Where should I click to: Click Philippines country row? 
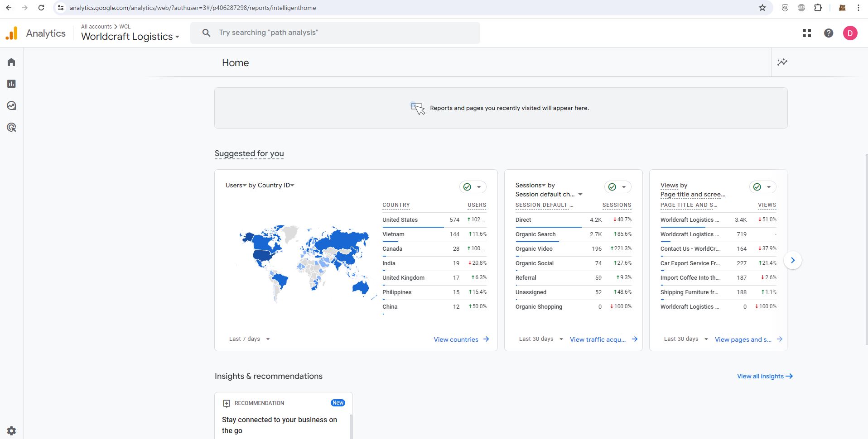[x=434, y=292]
